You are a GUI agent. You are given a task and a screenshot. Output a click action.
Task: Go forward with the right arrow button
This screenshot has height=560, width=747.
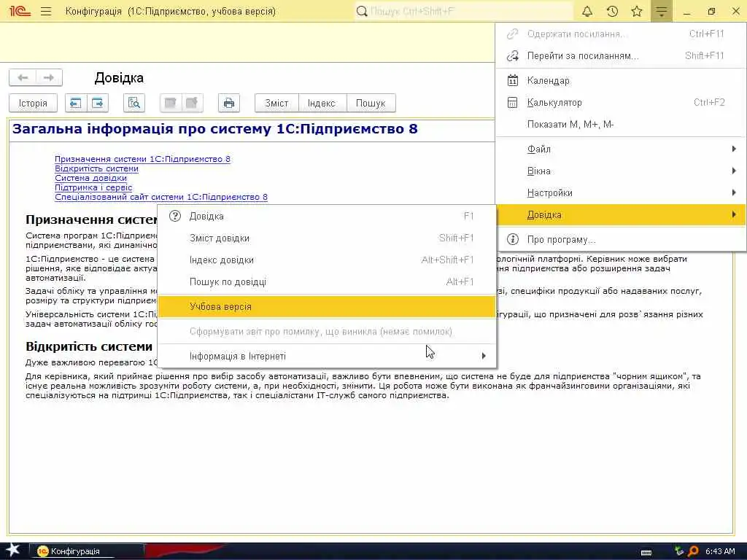pos(49,77)
